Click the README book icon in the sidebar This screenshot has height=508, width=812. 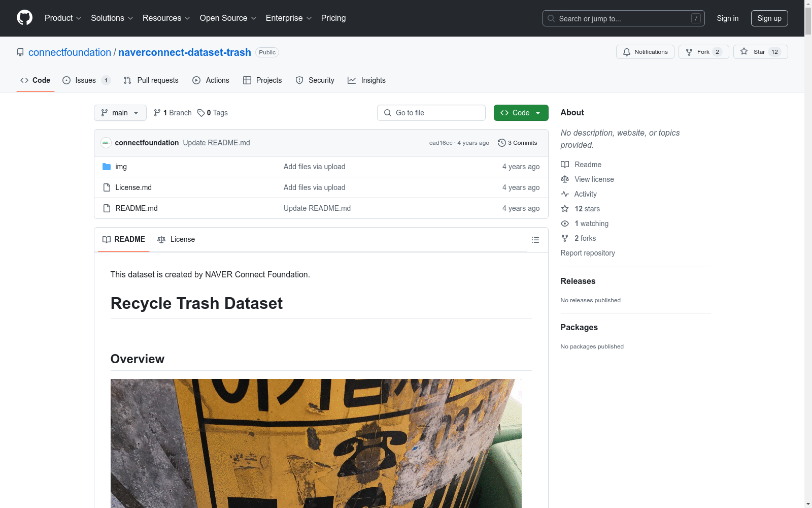(x=564, y=164)
